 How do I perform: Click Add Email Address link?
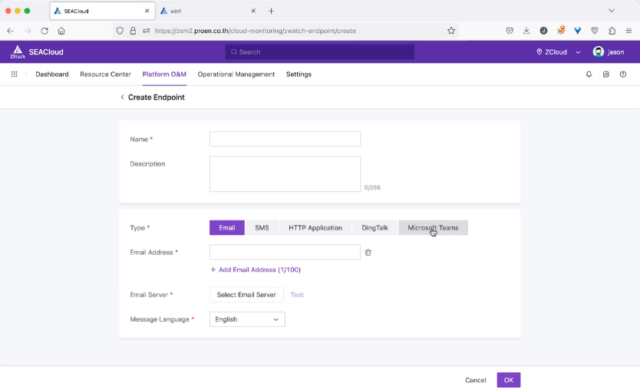[x=256, y=270]
